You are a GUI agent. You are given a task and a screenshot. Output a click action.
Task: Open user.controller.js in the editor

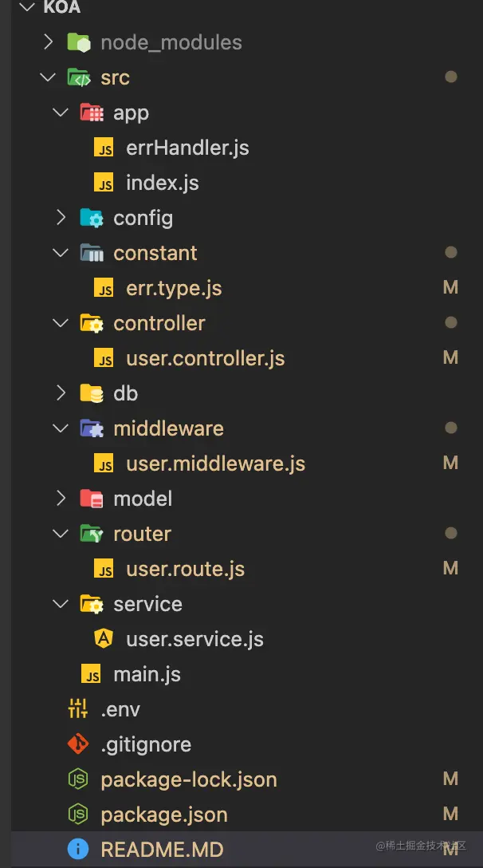(205, 358)
